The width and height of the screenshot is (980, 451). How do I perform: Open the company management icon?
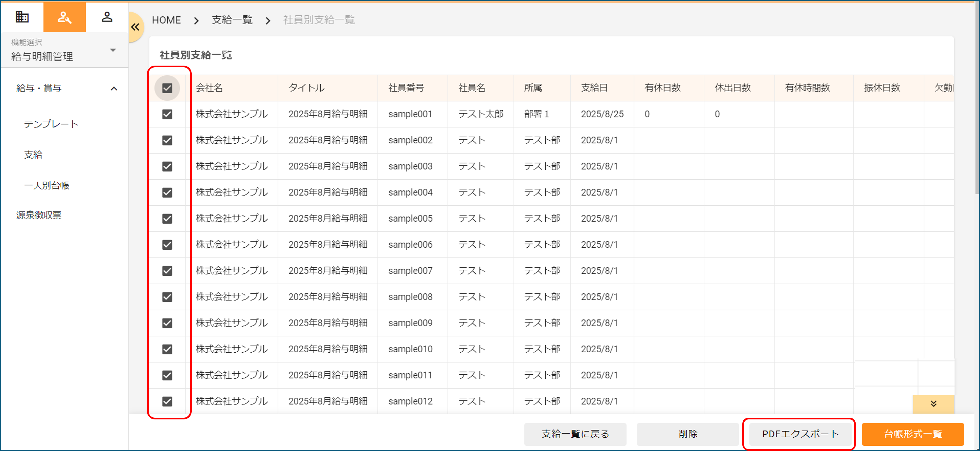tap(22, 17)
